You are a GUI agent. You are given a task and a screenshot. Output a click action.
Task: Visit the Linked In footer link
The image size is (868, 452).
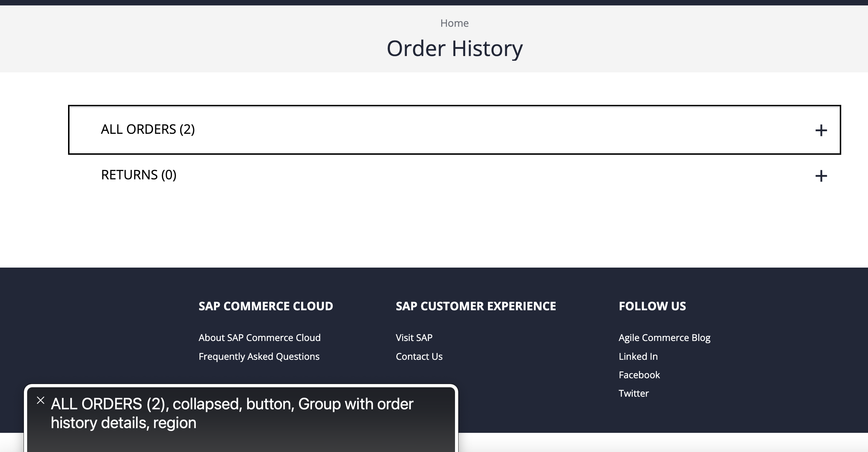[638, 356]
